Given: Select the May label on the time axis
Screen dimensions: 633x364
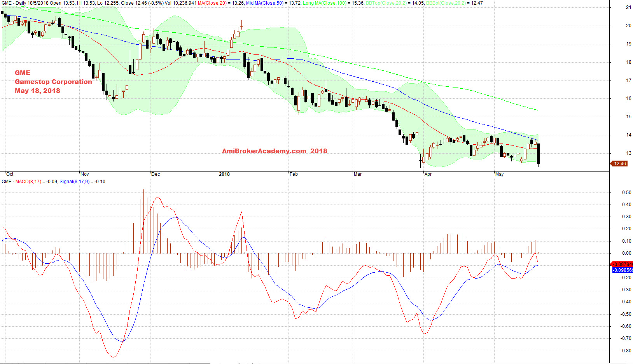Looking at the screenshot, I should [499, 174].
